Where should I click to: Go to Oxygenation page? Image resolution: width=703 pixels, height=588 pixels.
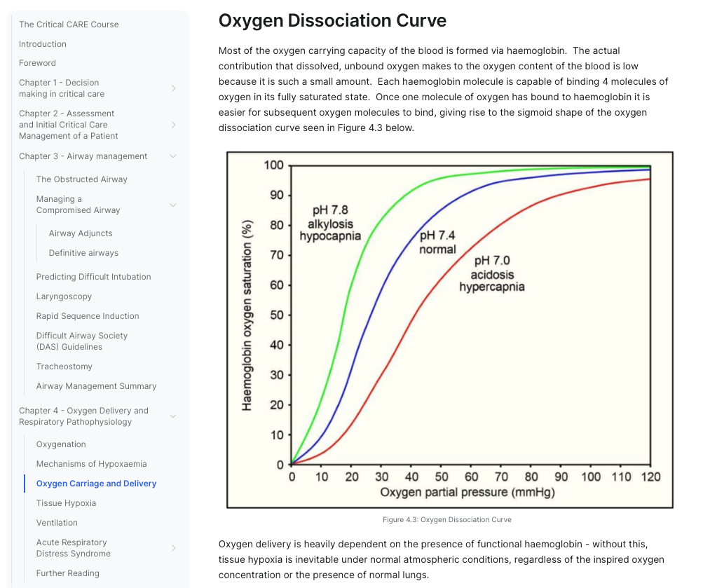click(x=61, y=444)
